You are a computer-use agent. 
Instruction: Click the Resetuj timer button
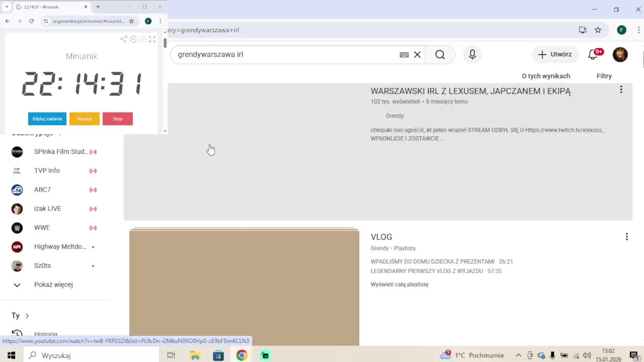pyautogui.click(x=85, y=119)
